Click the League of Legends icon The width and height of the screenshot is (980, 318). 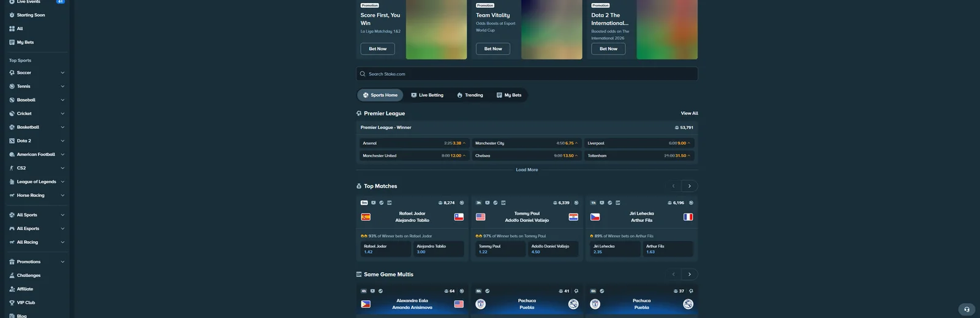coord(12,182)
